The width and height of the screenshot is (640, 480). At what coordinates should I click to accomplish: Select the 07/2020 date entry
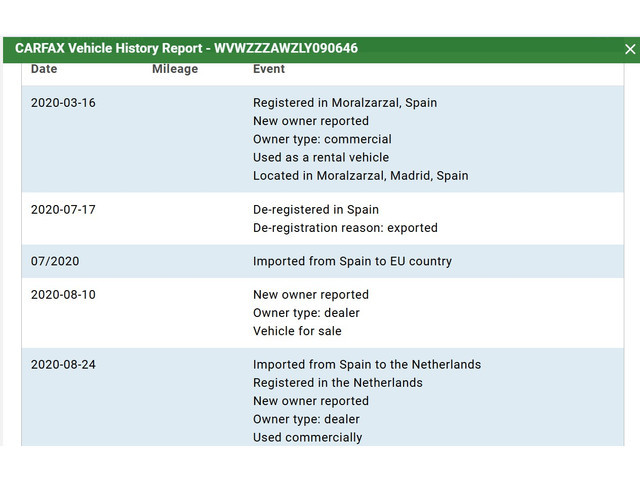(55, 261)
